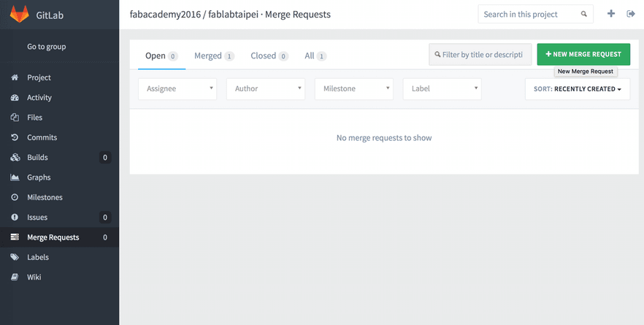The width and height of the screenshot is (644, 325).
Task: Click the Merge Requests count badge
Action: [105, 237]
